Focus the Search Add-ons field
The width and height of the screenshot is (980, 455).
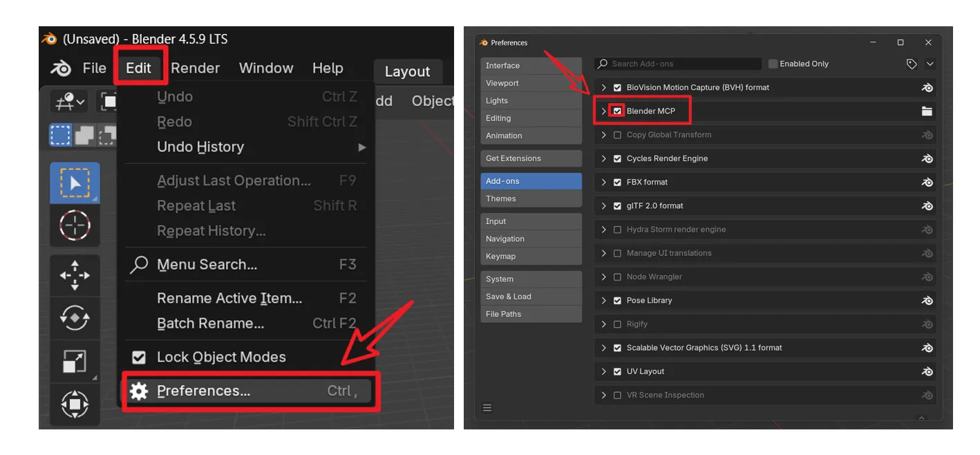pyautogui.click(x=678, y=64)
